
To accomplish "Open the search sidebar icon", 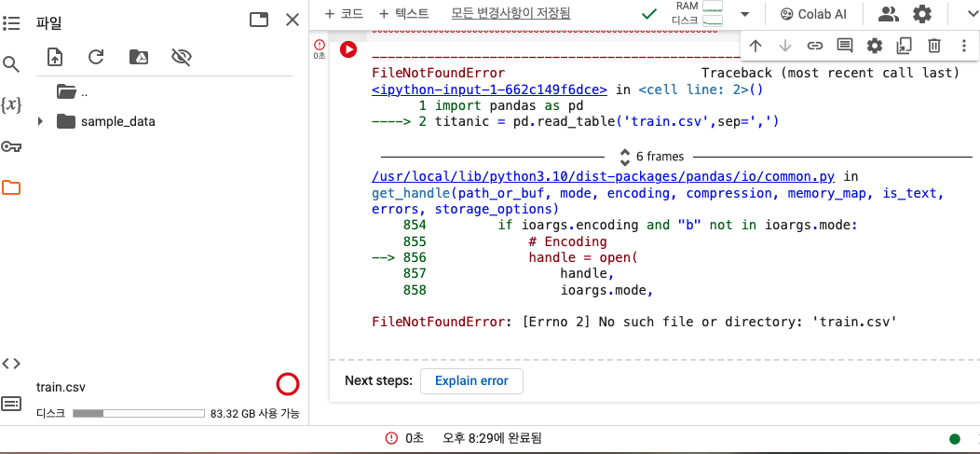I will point(10,63).
